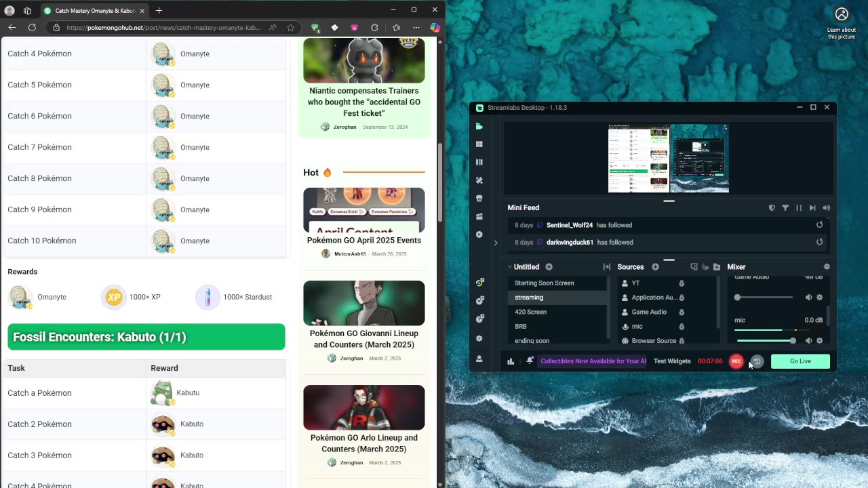868x488 pixels.
Task: Click the play-circle icon in Streamlabs sidebar
Action: click(x=479, y=235)
